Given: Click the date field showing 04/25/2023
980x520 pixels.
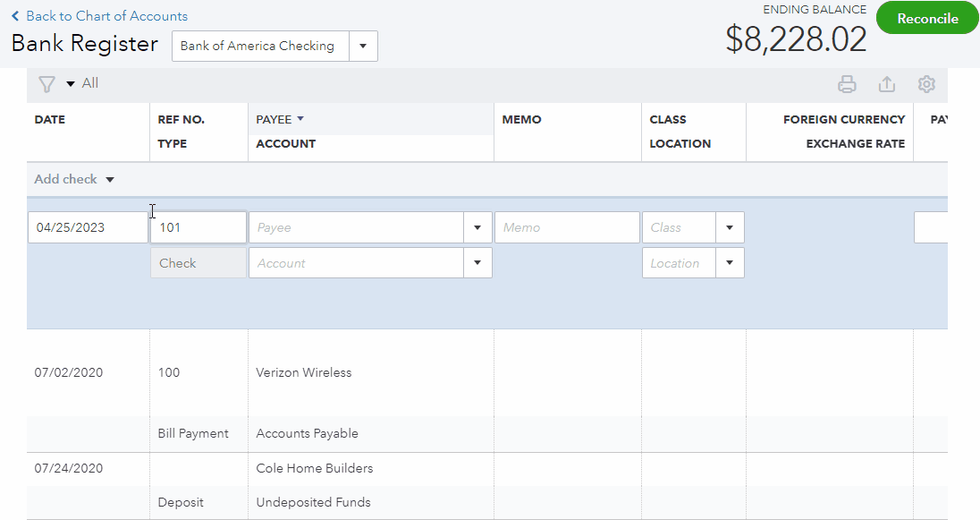Looking at the screenshot, I should click(87, 226).
